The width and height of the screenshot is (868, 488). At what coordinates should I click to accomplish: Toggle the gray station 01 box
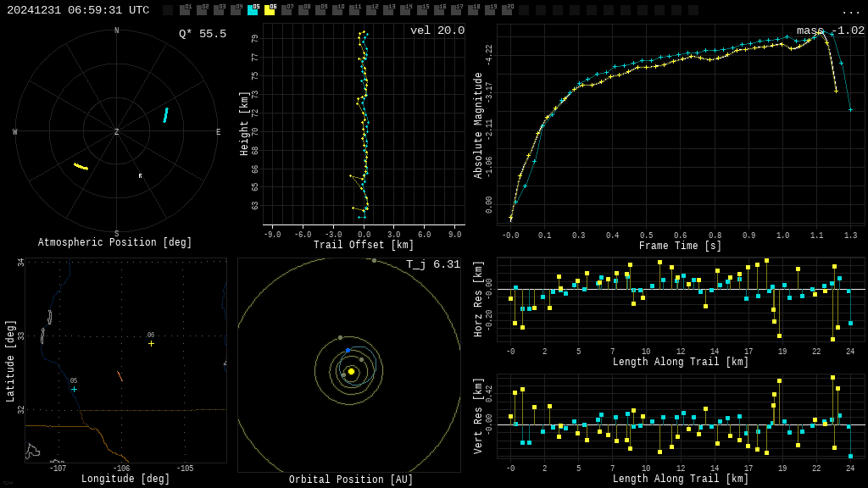[185, 10]
